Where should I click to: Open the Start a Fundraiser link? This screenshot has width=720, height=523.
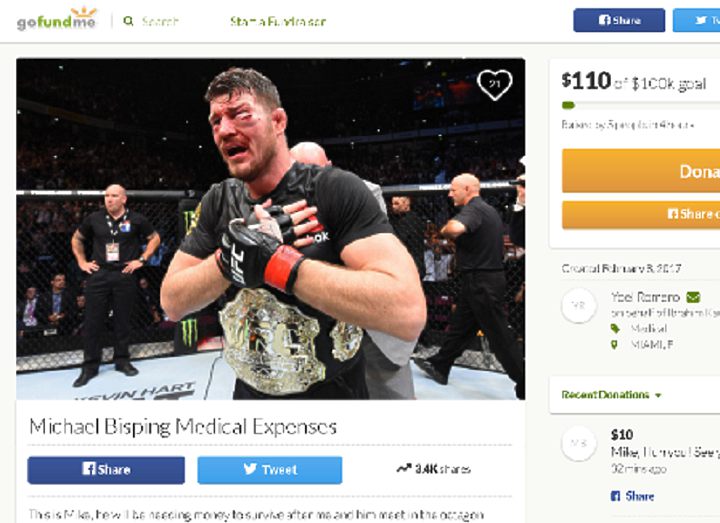click(x=278, y=21)
